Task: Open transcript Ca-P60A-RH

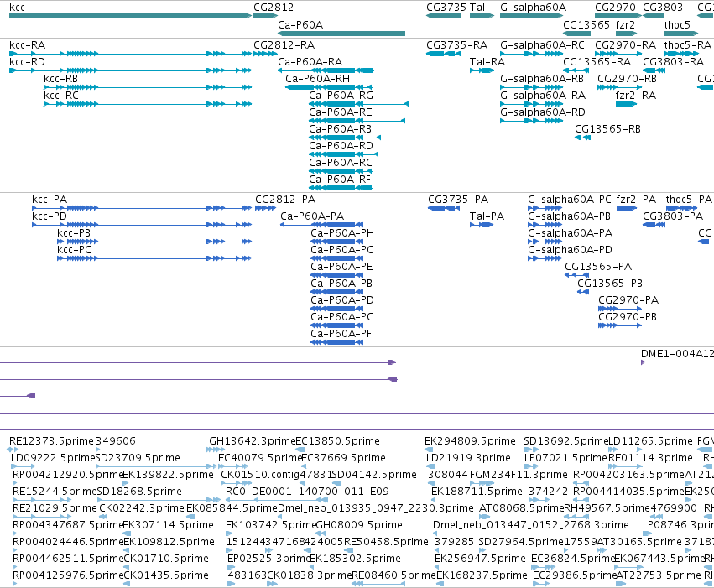Action: point(318,79)
